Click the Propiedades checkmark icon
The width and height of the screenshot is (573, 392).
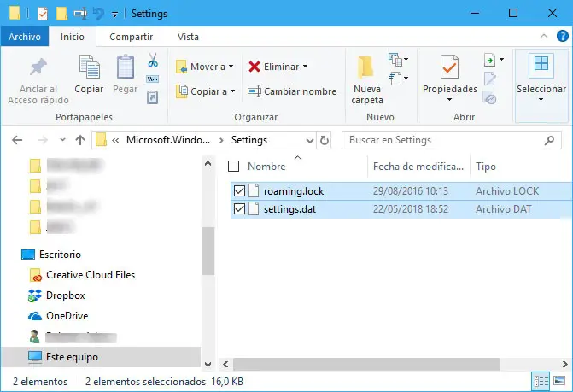(449, 67)
